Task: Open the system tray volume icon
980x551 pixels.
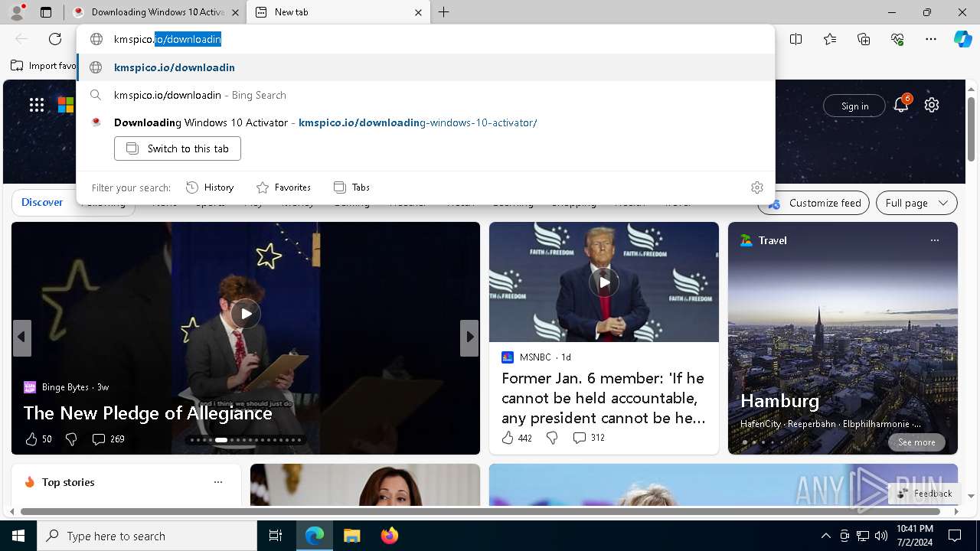Action: [x=881, y=536]
